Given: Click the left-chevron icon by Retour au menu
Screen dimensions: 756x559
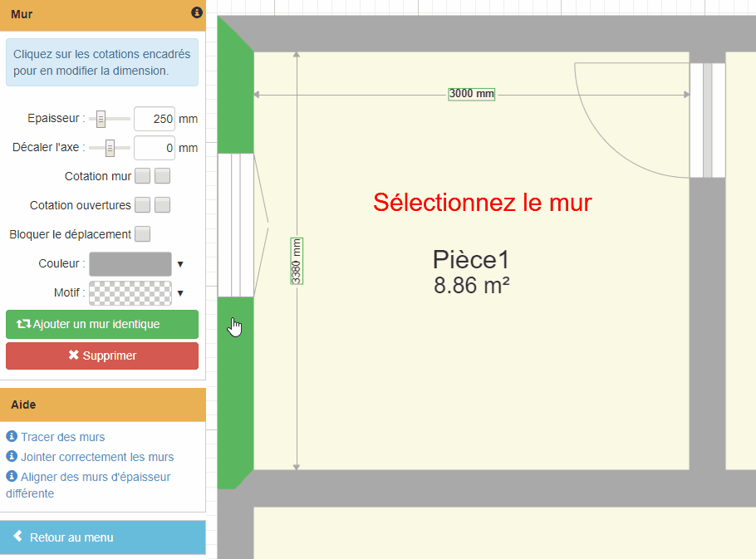Looking at the screenshot, I should coord(17,537).
